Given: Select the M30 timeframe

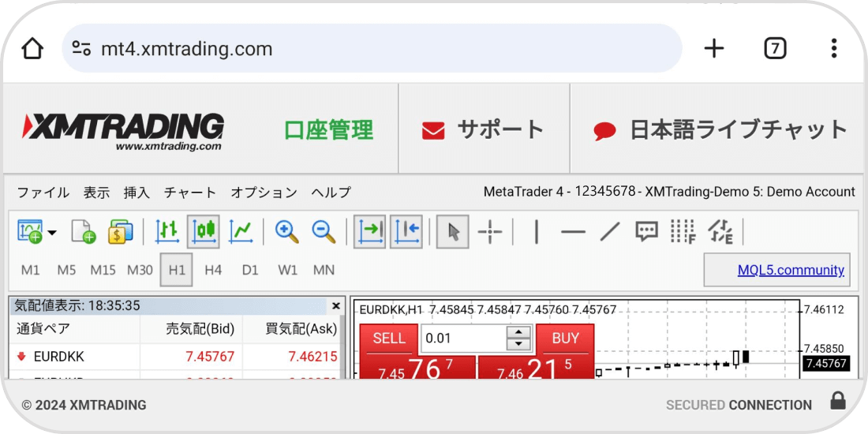Looking at the screenshot, I should (140, 270).
